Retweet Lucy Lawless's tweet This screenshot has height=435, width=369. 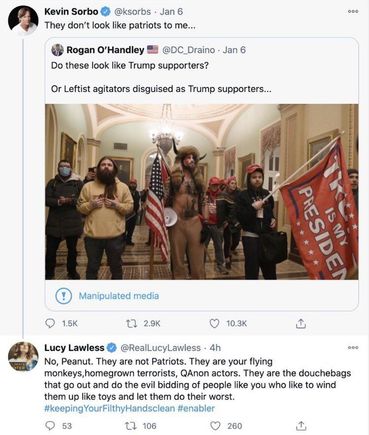[x=129, y=426]
